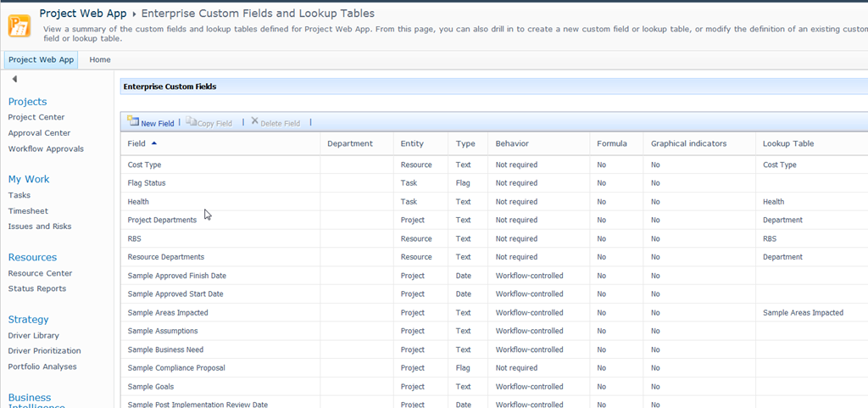
Task: Click the New Field toolbar icon
Action: coord(133,122)
